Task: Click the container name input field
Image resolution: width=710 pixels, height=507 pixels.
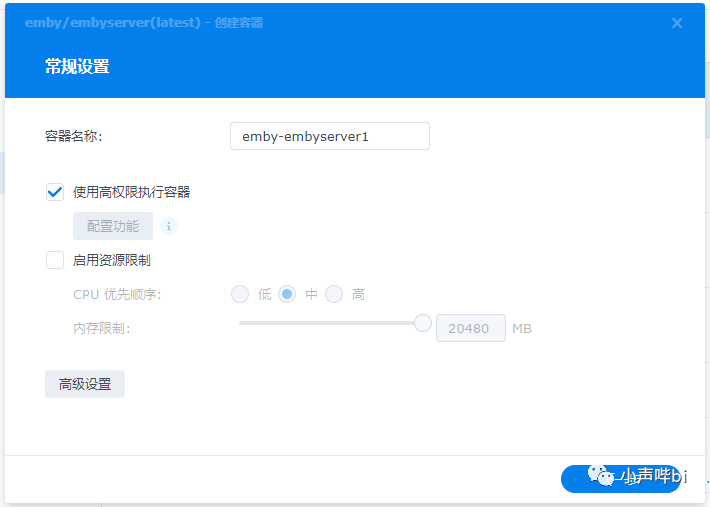Action: pos(330,136)
